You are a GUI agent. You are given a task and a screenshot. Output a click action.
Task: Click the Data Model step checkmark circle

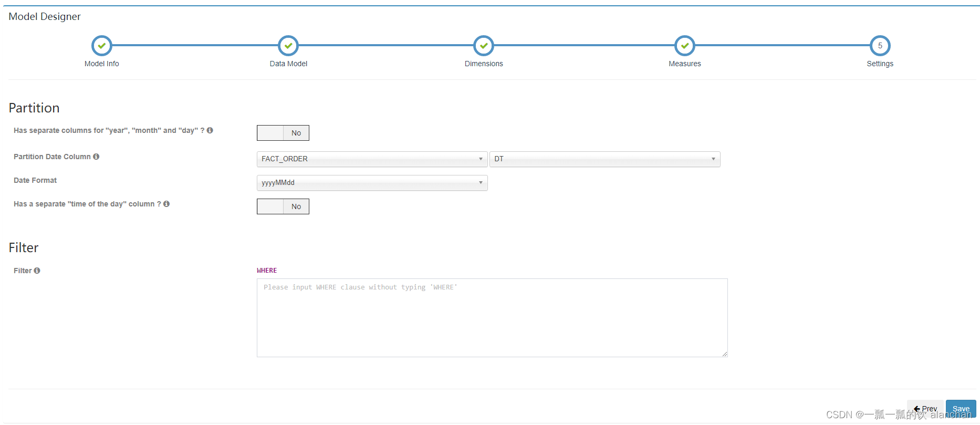pos(288,46)
